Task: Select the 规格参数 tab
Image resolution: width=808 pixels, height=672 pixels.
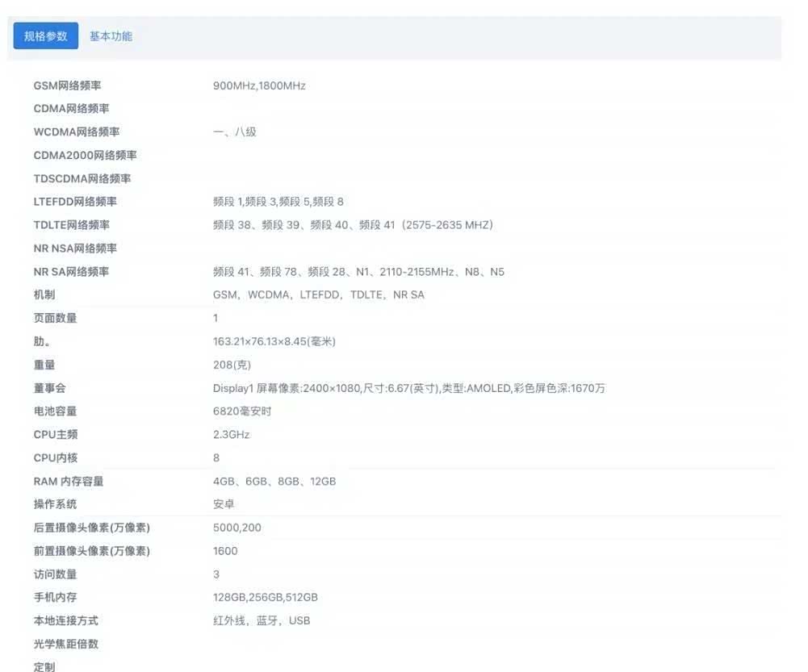Action: pos(46,36)
